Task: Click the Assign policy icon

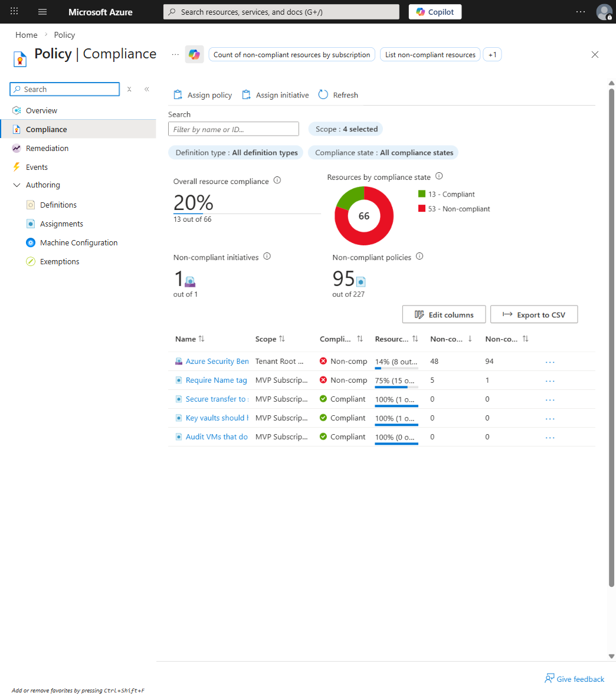Action: [x=178, y=94]
